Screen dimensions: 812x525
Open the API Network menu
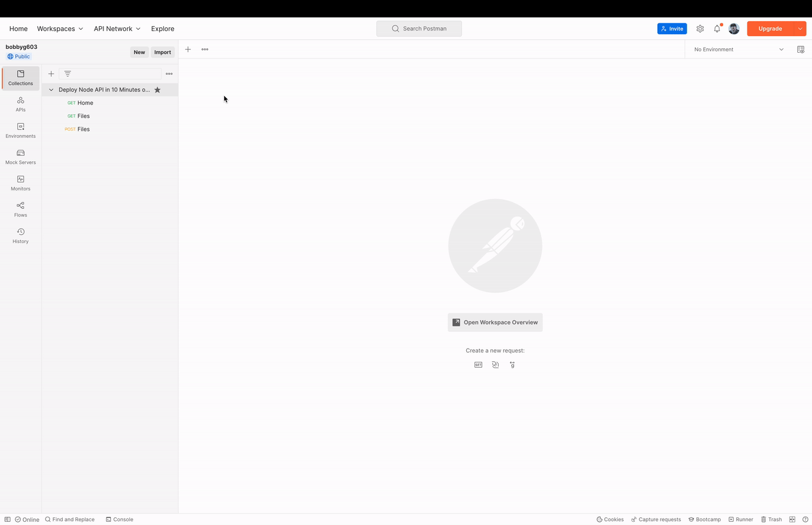116,29
